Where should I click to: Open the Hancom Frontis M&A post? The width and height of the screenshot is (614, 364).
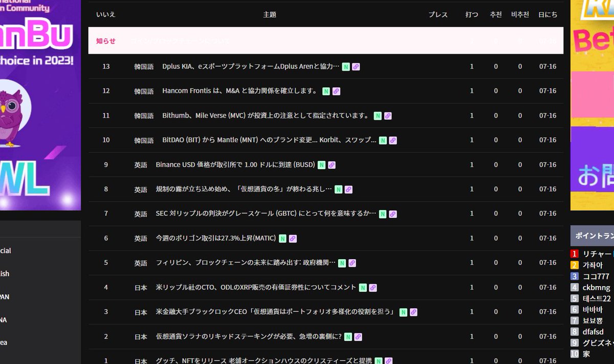(240, 91)
